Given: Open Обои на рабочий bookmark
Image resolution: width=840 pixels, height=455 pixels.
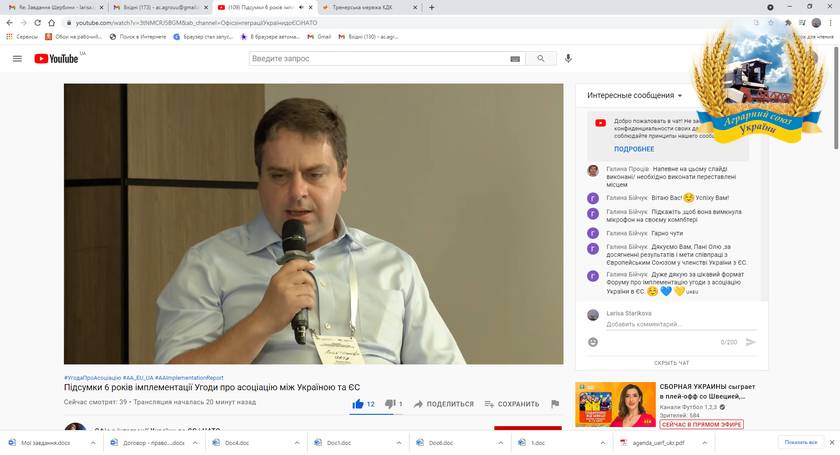Looking at the screenshot, I should click(73, 37).
